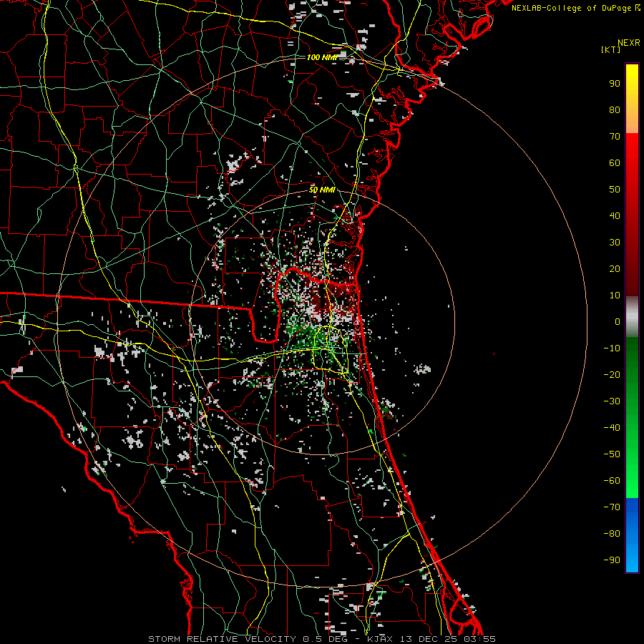This screenshot has width=644, height=644.
Task: Select the -10 value on the velocity scale
Action: pos(612,348)
